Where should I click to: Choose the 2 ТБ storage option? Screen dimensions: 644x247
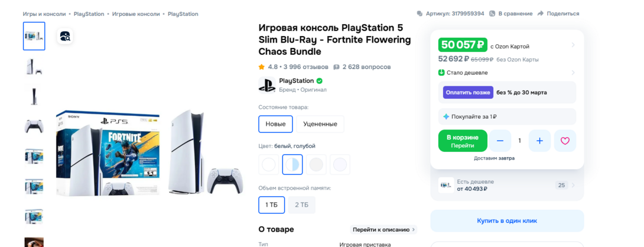click(x=301, y=204)
